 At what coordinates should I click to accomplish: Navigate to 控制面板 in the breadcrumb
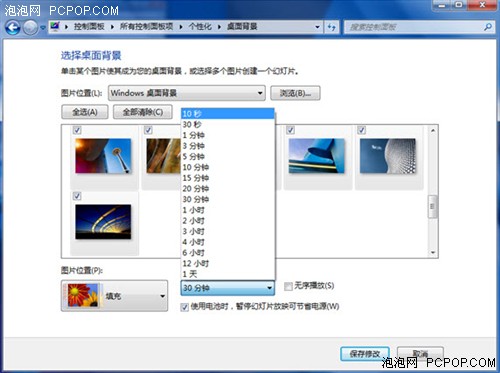click(89, 27)
